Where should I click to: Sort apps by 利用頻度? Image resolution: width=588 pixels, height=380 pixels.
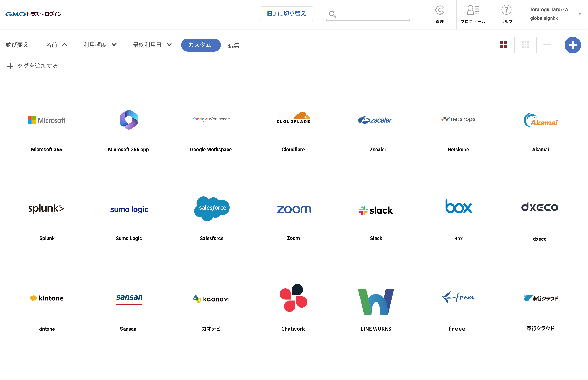click(100, 45)
